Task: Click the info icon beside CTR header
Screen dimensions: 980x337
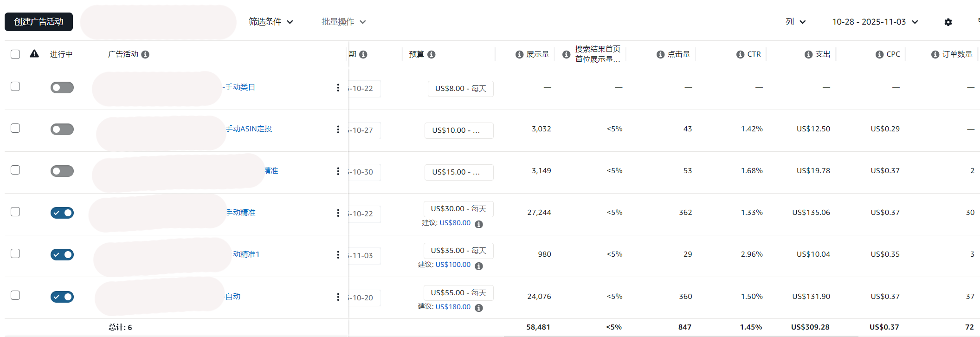Action: [740, 55]
